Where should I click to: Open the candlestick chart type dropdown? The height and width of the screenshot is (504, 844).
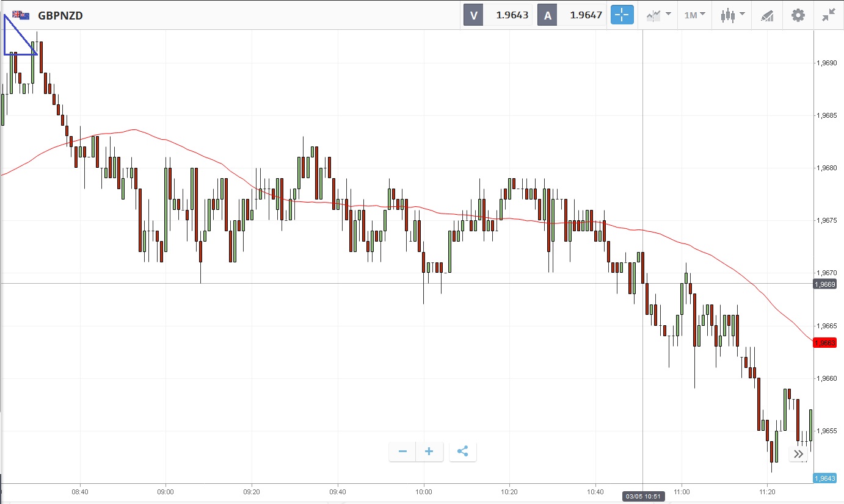coord(732,15)
